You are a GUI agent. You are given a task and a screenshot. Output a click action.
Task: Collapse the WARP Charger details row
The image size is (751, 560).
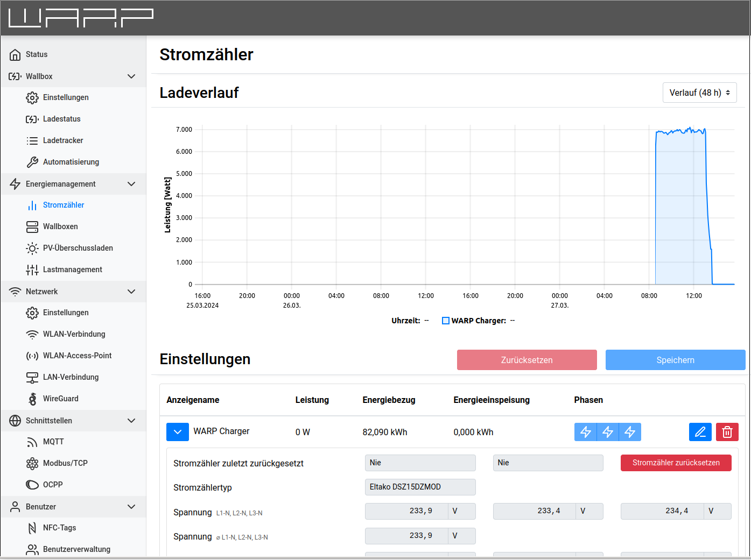pyautogui.click(x=178, y=432)
